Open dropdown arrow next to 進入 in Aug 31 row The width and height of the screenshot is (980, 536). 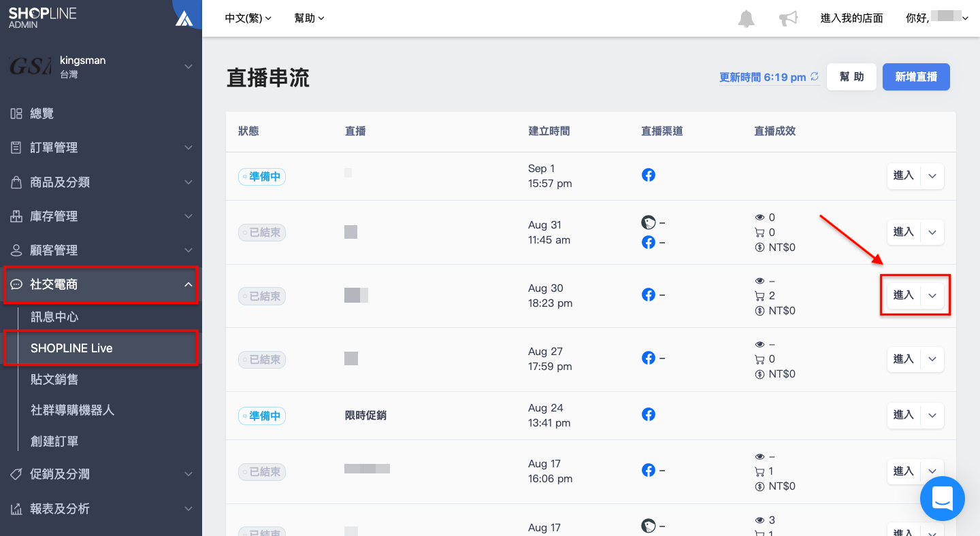(x=932, y=232)
